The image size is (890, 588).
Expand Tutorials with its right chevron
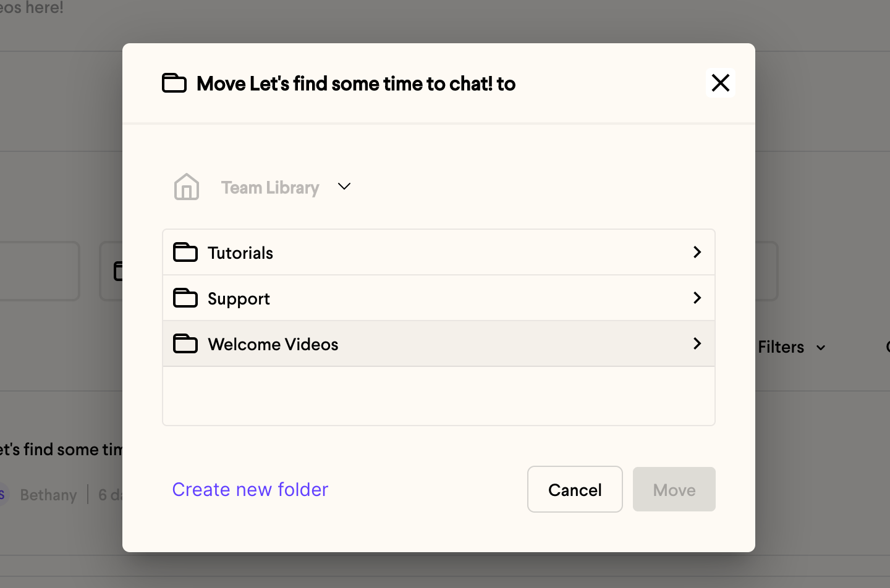[x=697, y=252]
